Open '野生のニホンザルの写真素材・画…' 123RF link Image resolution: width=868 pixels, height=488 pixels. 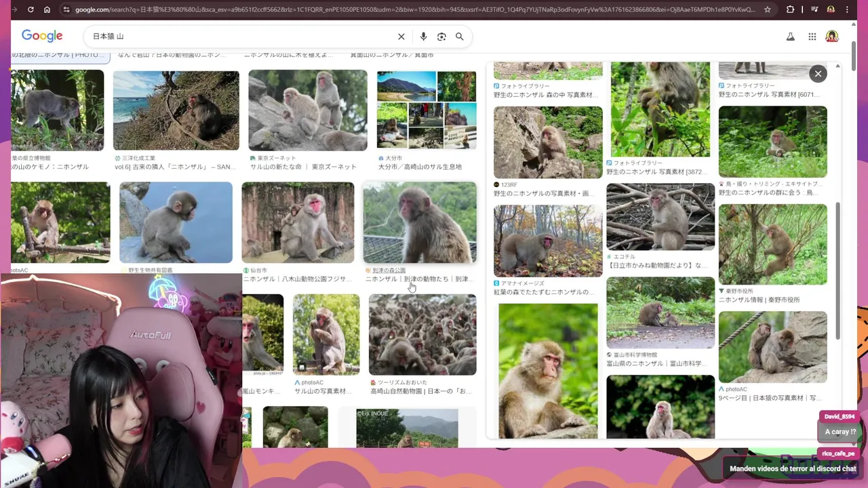coord(544,193)
